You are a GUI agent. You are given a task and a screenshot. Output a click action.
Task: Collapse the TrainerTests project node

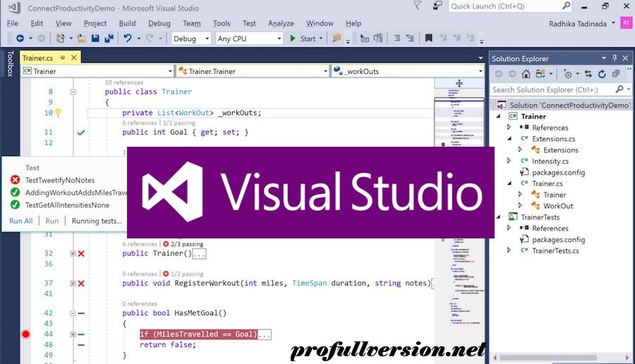499,217
